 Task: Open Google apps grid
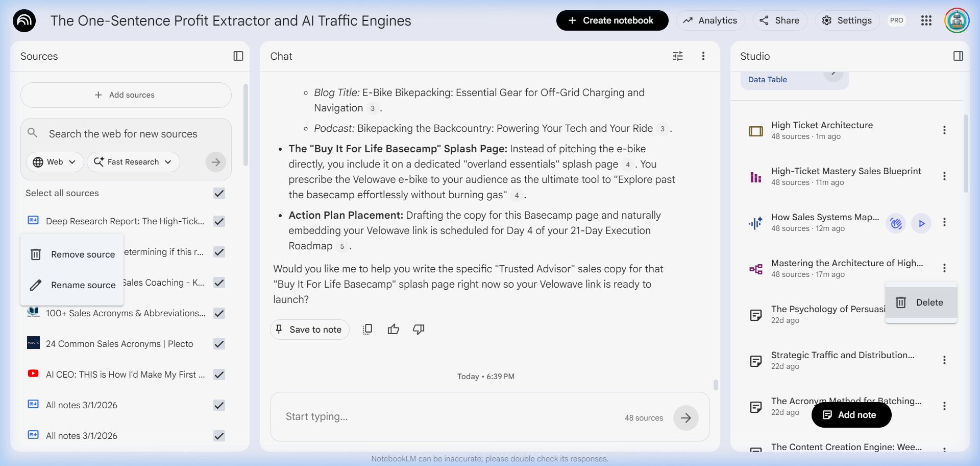926,20
